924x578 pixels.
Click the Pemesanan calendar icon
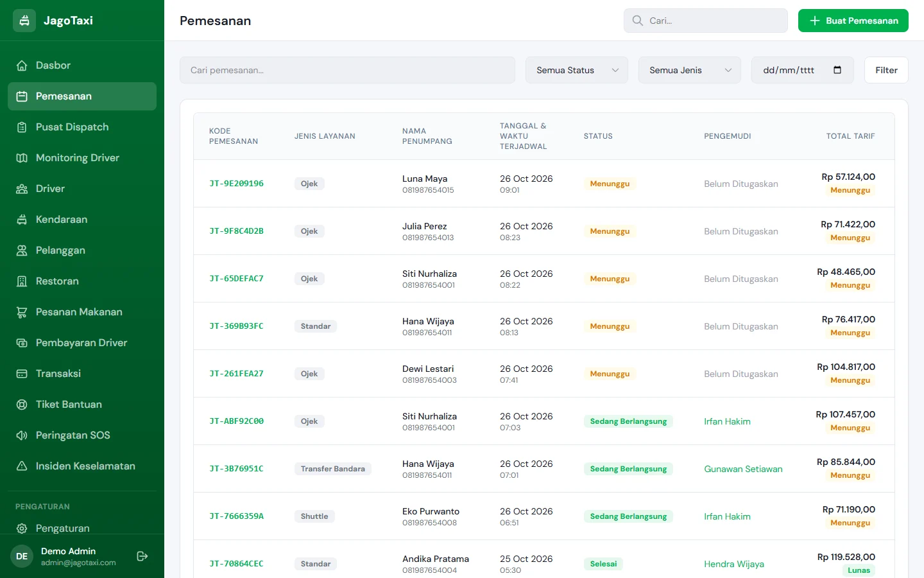22,96
